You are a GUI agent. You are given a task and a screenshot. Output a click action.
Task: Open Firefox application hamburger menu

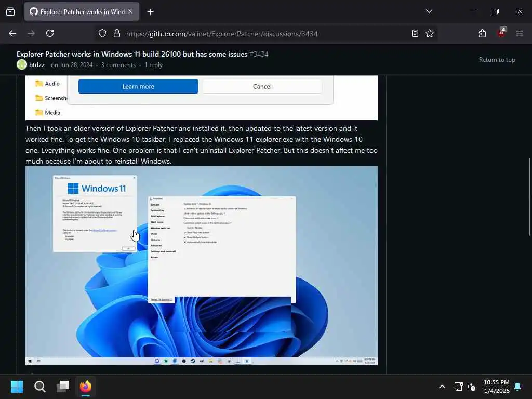[x=519, y=33]
